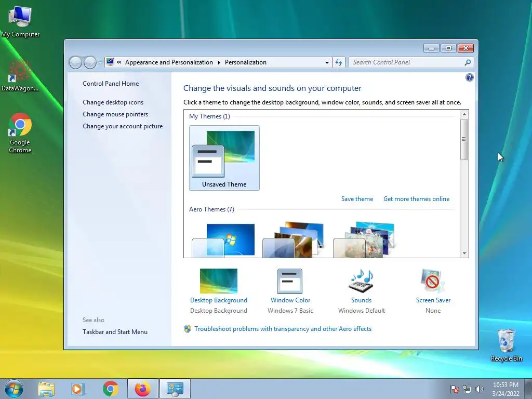Click the taskbar clock showing 10:53 PM
Screen dimensions: 532x399
click(506, 389)
